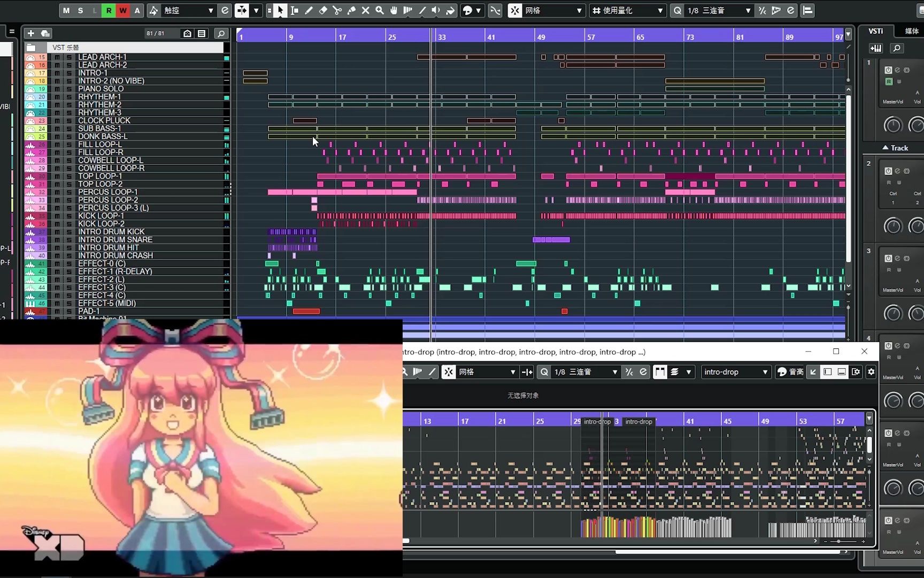Select the Zoom magnifier tool
This screenshot has height=578, width=924.
[x=380, y=10]
